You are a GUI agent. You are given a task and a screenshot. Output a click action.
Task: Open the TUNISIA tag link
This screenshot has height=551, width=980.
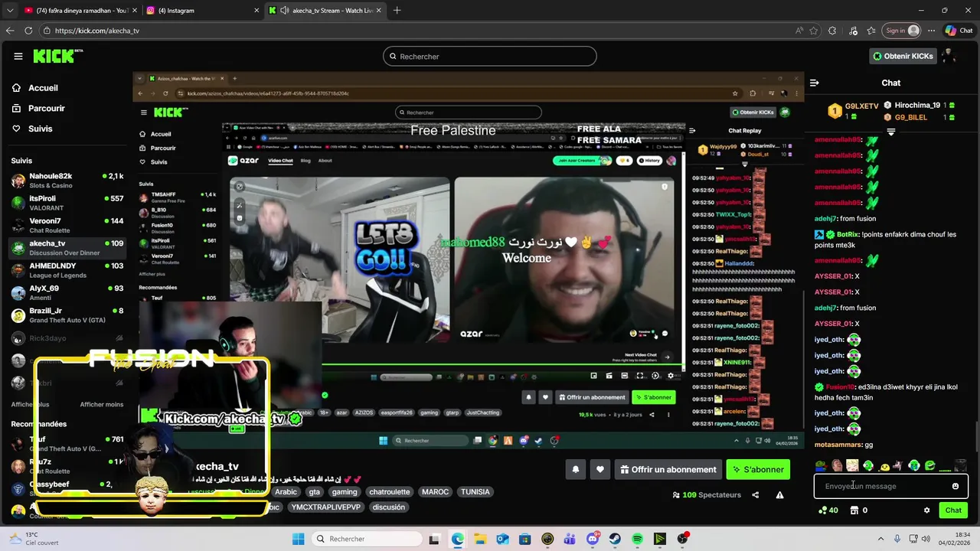pyautogui.click(x=475, y=492)
